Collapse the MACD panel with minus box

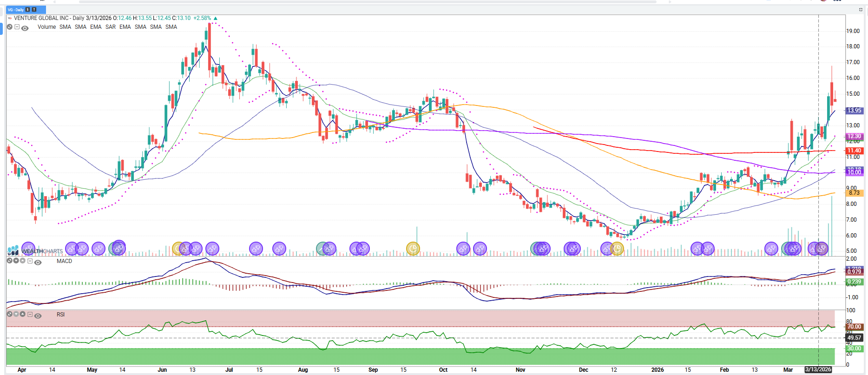[x=30, y=261]
